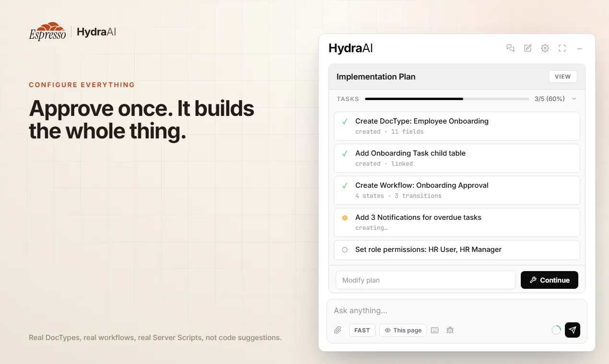Click the Modify plan input field
Viewport: 609px width, 364px height.
coord(426,280)
